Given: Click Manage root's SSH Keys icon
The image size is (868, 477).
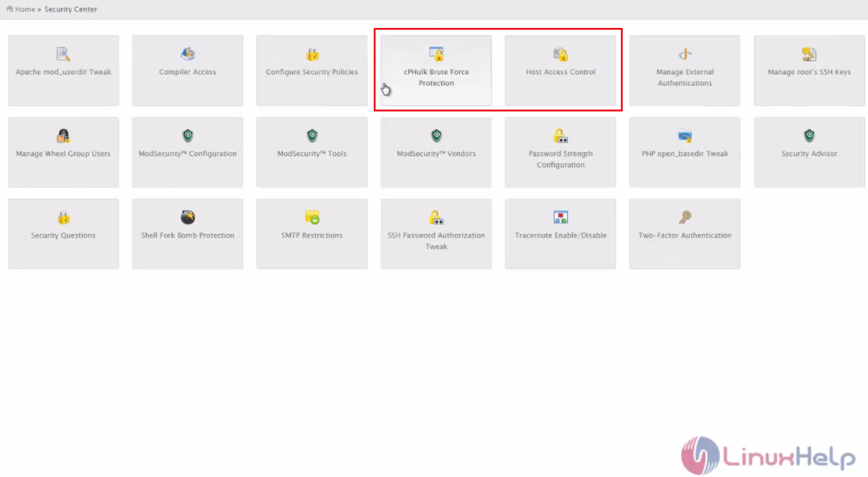Looking at the screenshot, I should tap(809, 54).
